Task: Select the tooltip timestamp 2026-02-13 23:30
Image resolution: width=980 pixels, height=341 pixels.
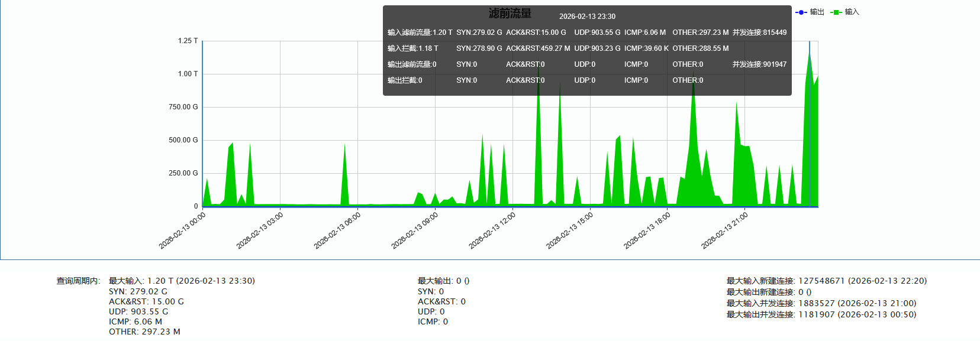Action: [x=587, y=17]
